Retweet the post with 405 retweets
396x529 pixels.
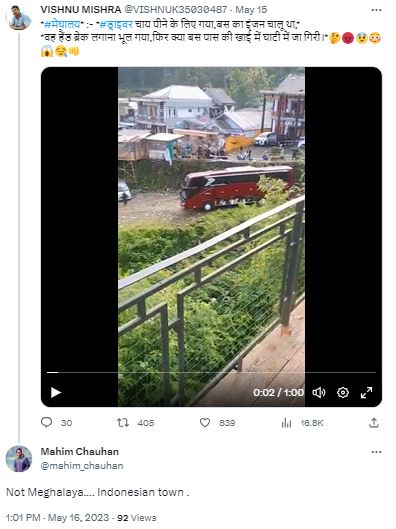point(123,422)
